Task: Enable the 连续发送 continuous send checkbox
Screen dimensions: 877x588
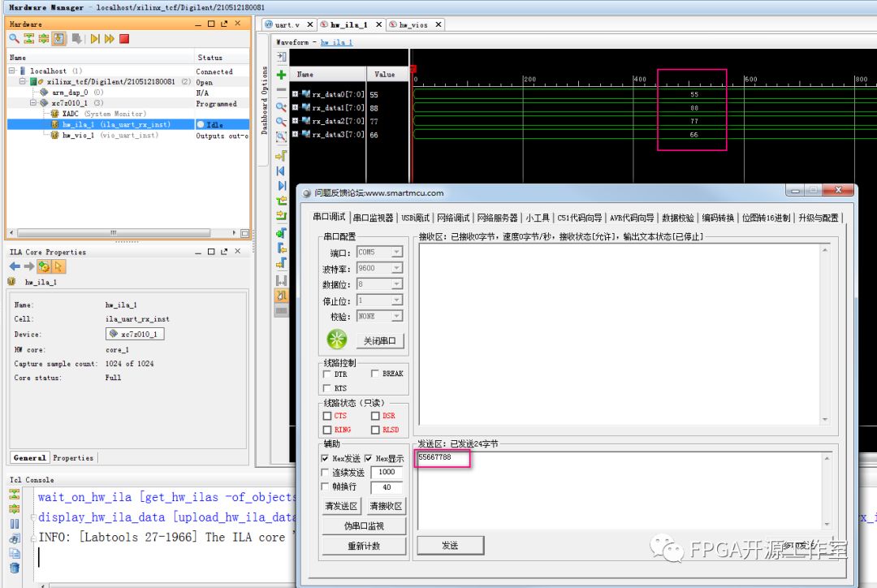Action: [326, 473]
